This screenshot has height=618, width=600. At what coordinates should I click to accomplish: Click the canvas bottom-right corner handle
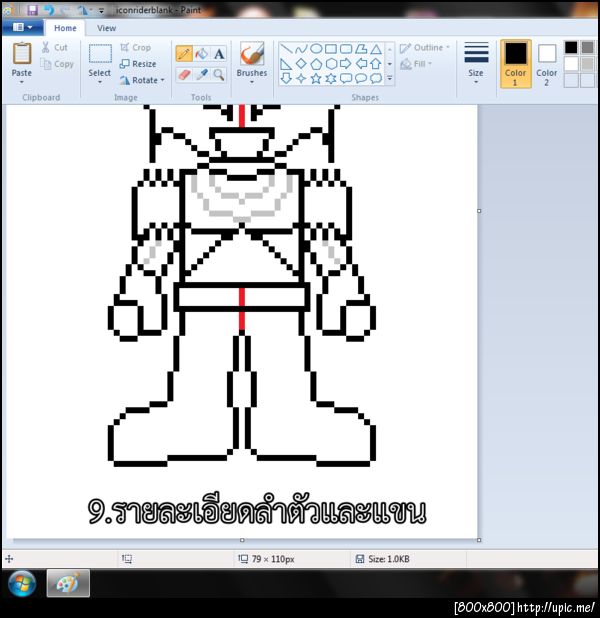(479, 540)
